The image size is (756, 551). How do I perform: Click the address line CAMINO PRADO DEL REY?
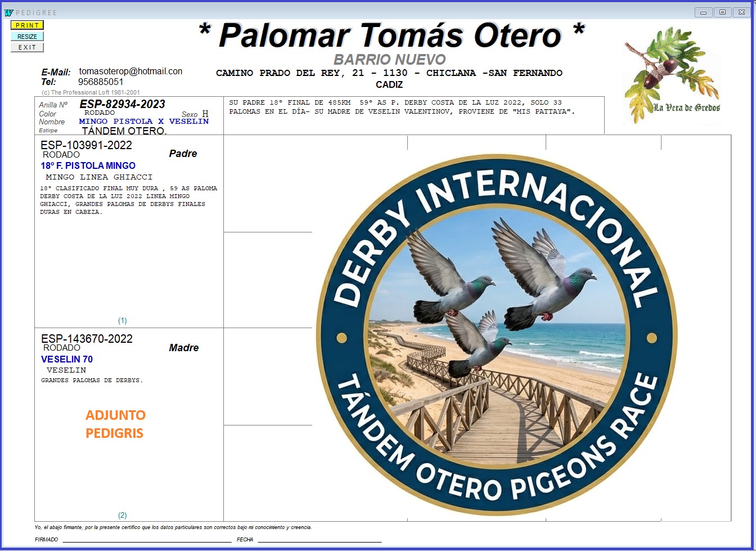(389, 73)
